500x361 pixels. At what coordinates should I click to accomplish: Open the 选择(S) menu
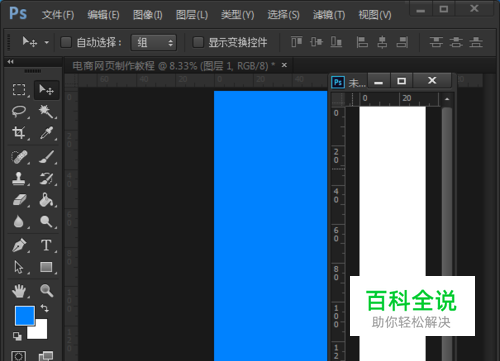(283, 15)
